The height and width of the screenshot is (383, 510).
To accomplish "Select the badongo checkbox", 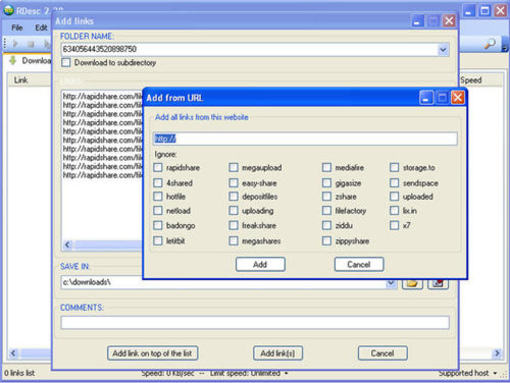I will pyautogui.click(x=158, y=225).
